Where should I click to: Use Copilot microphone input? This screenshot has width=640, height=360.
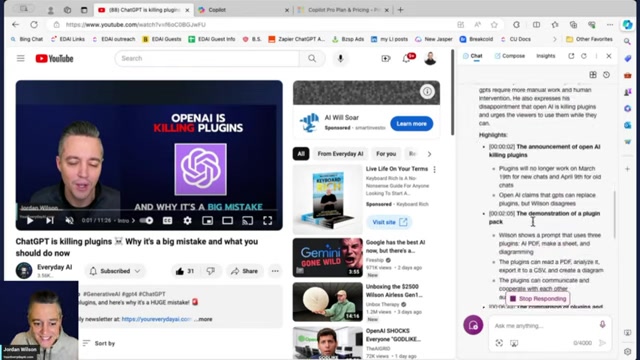click(602, 324)
